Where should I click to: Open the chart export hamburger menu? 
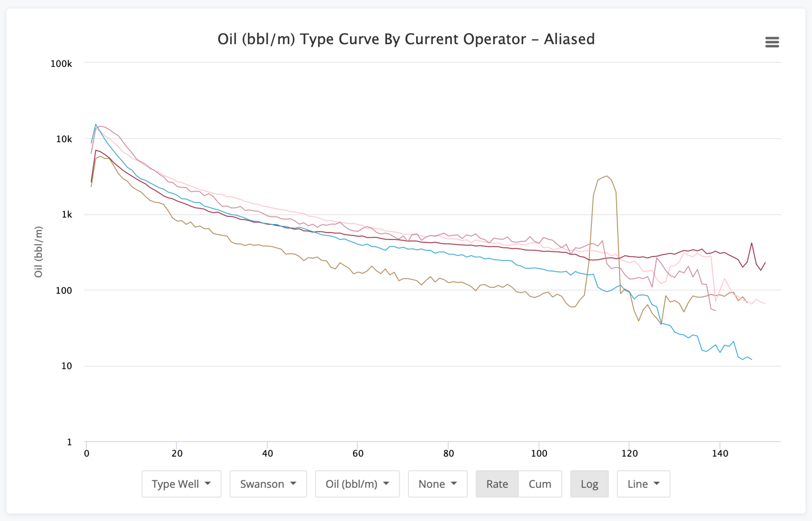click(x=772, y=42)
